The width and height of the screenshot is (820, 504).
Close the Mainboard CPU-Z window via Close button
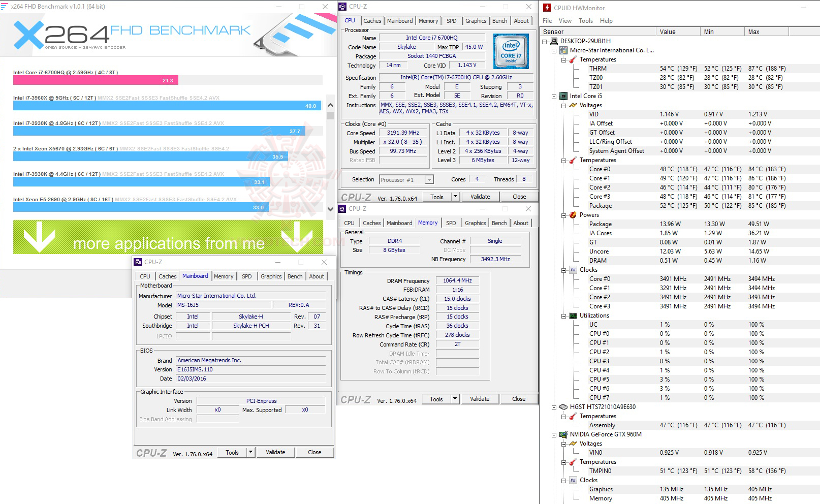tap(315, 452)
